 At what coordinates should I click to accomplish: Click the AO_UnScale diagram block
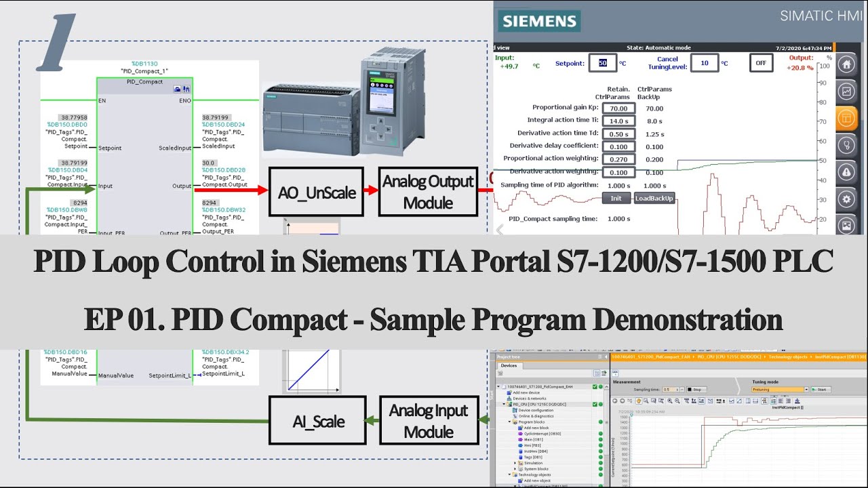[x=317, y=192]
